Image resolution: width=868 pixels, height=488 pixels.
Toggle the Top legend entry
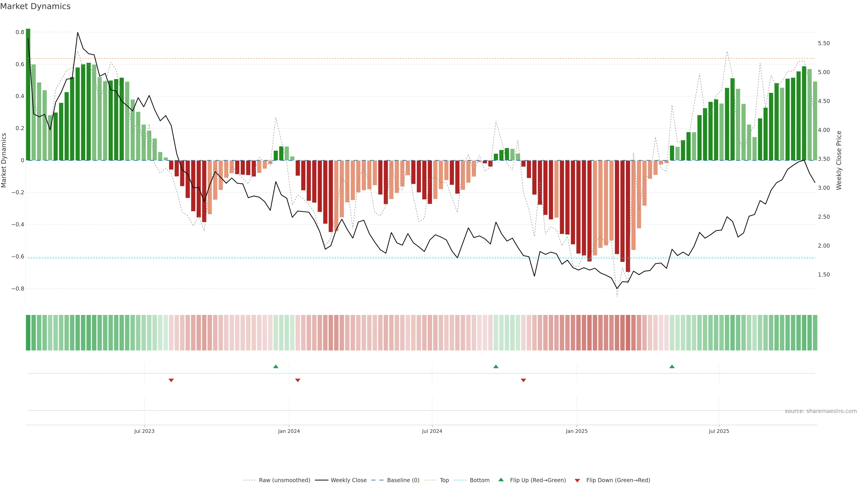tap(444, 480)
